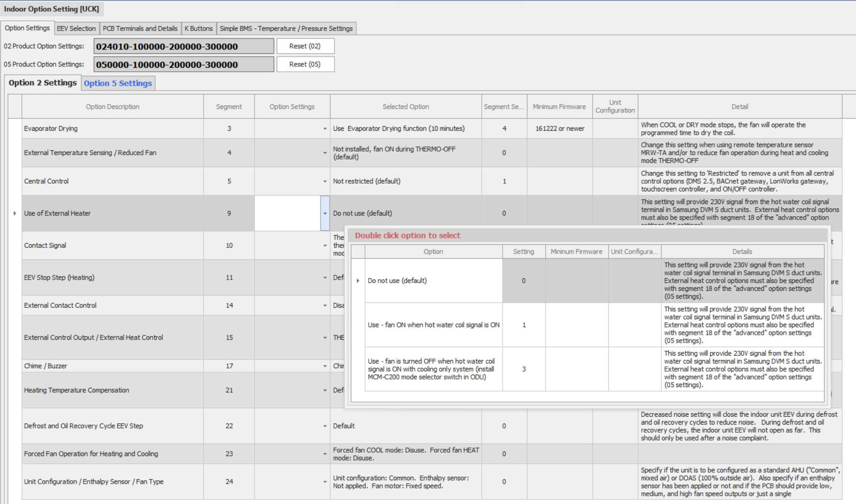This screenshot has height=504, width=856.
Task: Expand the Central Control option dropdown
Action: point(325,181)
